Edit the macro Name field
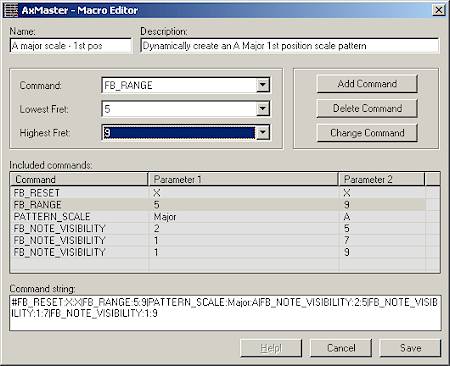 pyautogui.click(x=71, y=46)
